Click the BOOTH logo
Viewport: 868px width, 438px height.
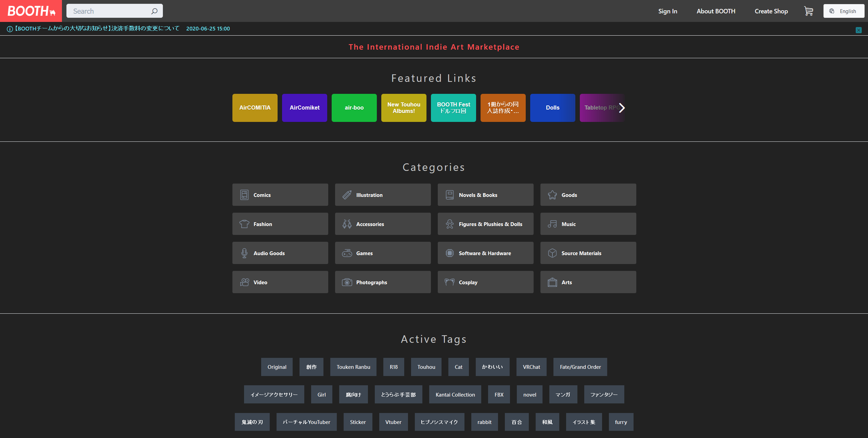tap(31, 11)
